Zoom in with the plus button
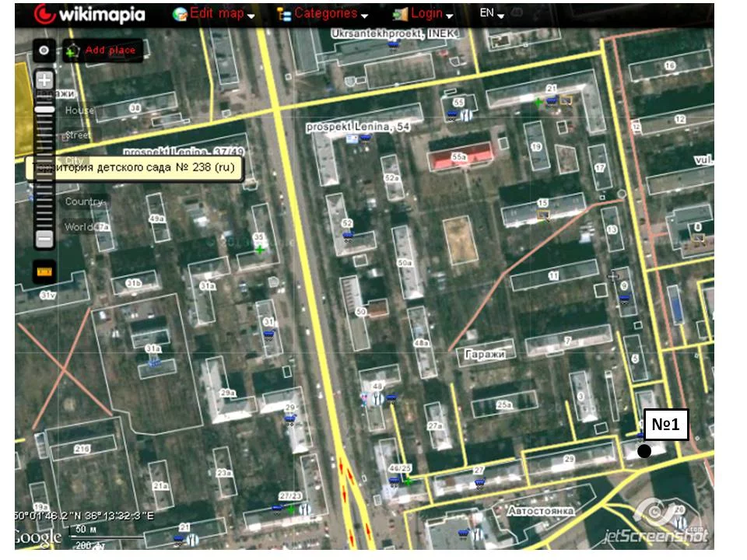Image resolution: width=747 pixels, height=560 pixels. [44, 80]
